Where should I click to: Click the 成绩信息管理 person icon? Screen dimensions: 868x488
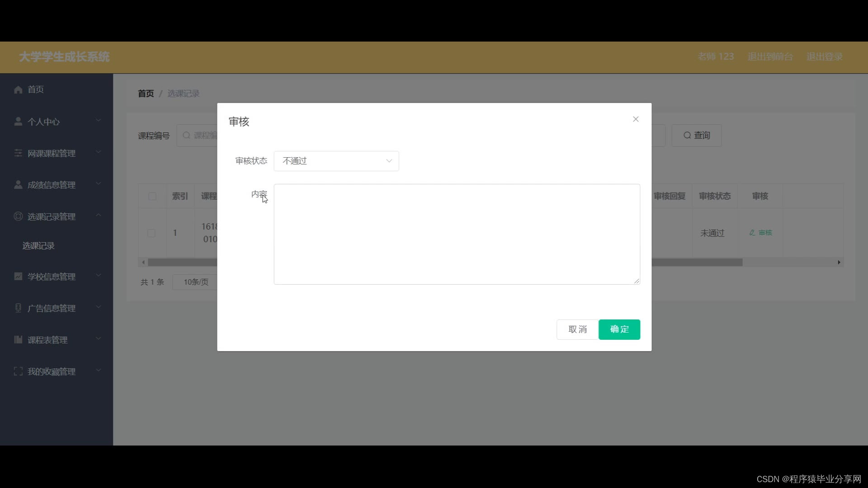(18, 185)
